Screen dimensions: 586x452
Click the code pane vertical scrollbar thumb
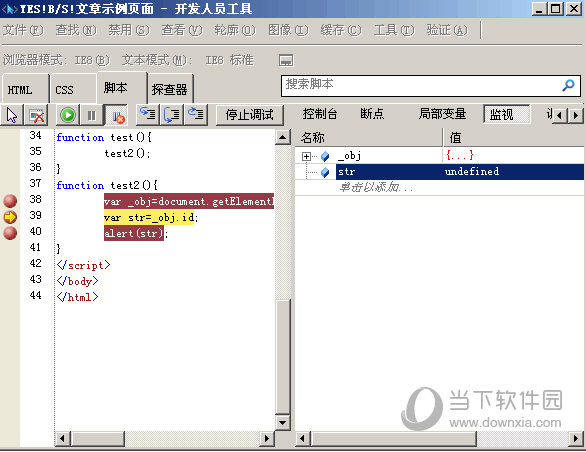point(283,357)
